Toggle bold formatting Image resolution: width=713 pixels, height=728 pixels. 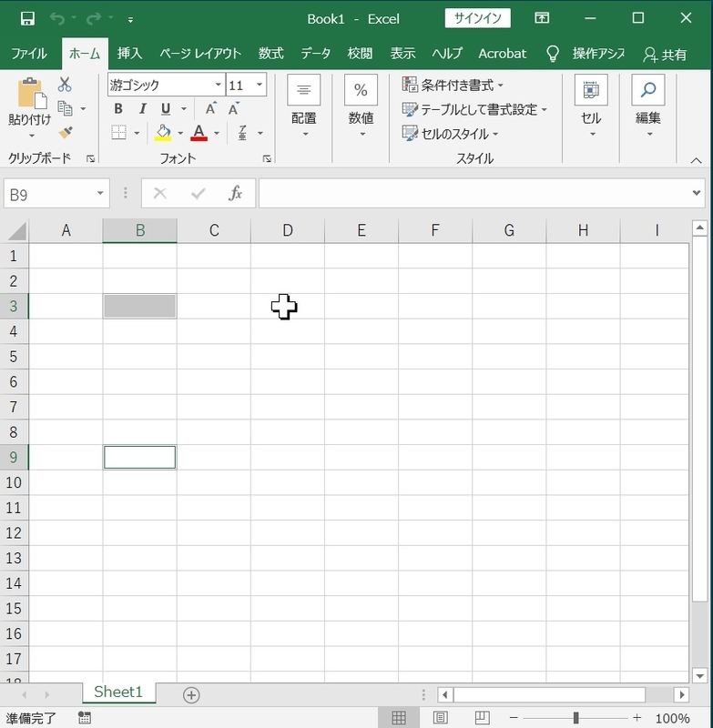click(118, 108)
